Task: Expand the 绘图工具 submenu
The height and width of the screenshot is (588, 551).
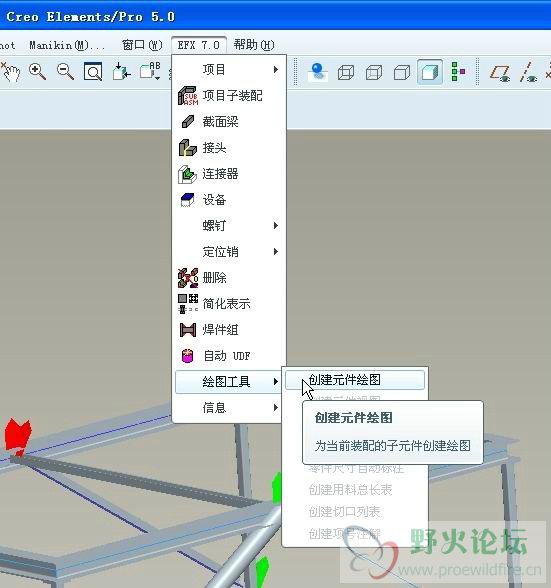Action: [228, 382]
